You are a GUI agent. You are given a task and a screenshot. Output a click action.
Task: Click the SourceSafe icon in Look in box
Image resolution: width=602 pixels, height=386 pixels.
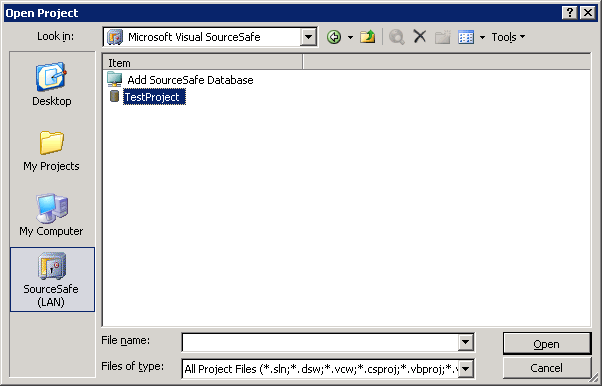click(x=115, y=37)
